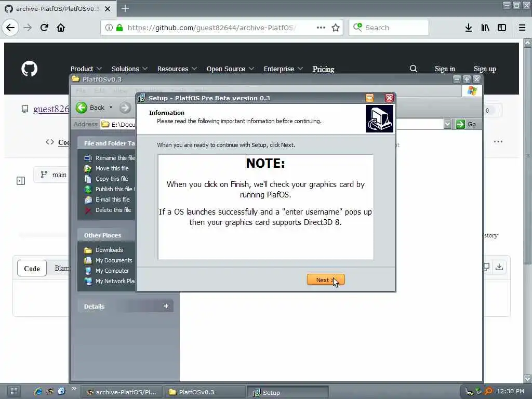532x399 pixels.
Task: Click the Setup wizard computer image
Action: [379, 118]
